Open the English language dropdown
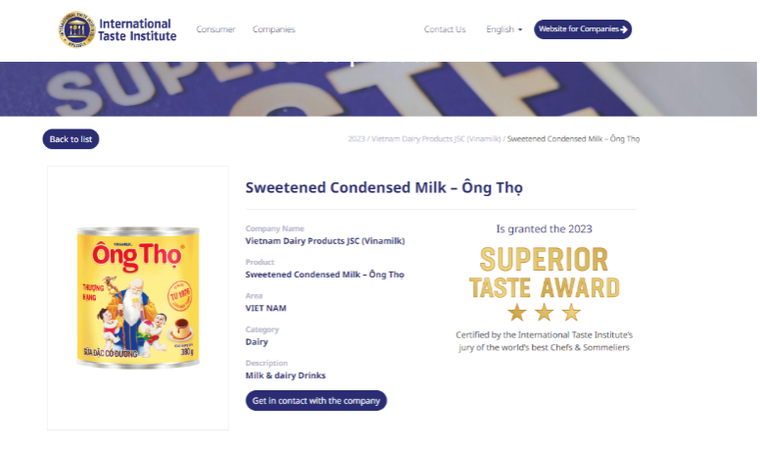The image size is (760, 451). pos(504,30)
